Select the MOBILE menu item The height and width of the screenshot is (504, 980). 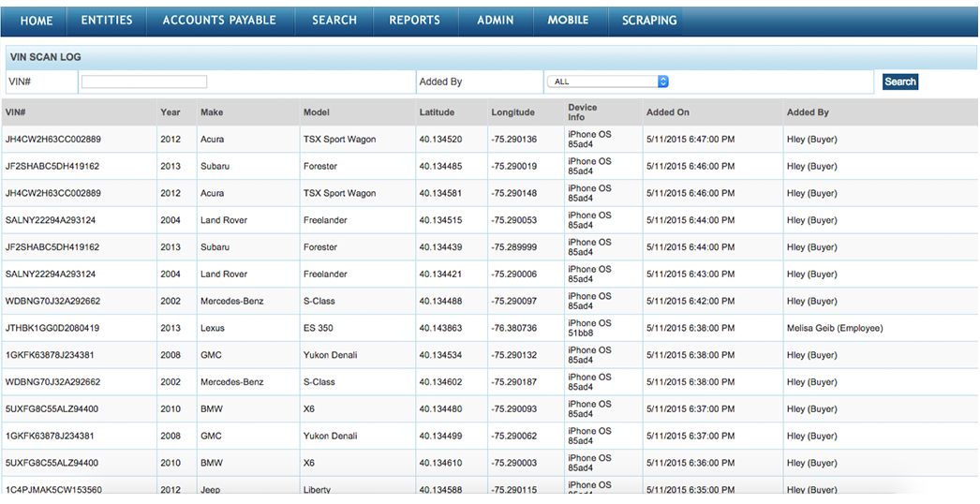(568, 20)
